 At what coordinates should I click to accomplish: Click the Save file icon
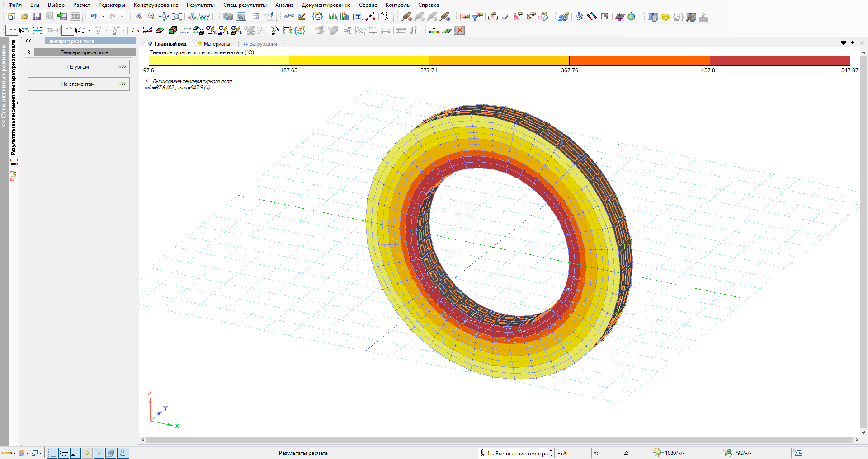point(37,17)
